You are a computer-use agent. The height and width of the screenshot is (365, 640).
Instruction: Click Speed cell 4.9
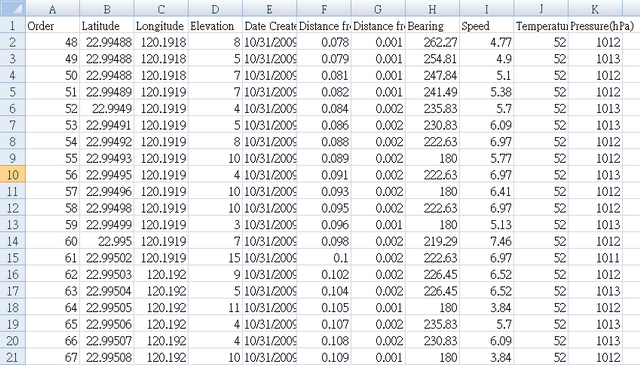point(487,58)
